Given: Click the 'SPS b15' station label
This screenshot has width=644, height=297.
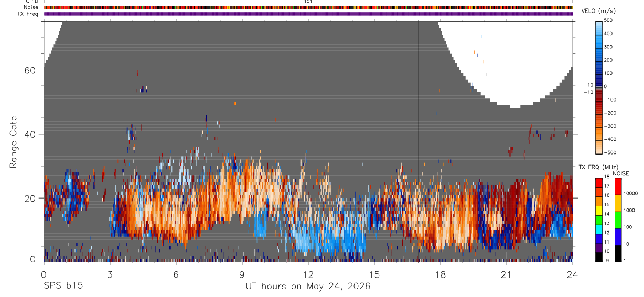Looking at the screenshot, I should [x=63, y=286].
